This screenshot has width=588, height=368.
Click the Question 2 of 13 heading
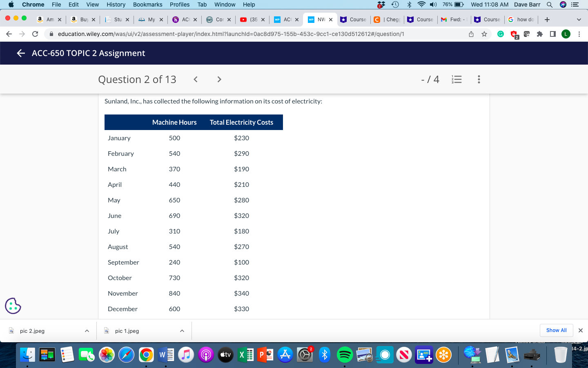coord(137,79)
